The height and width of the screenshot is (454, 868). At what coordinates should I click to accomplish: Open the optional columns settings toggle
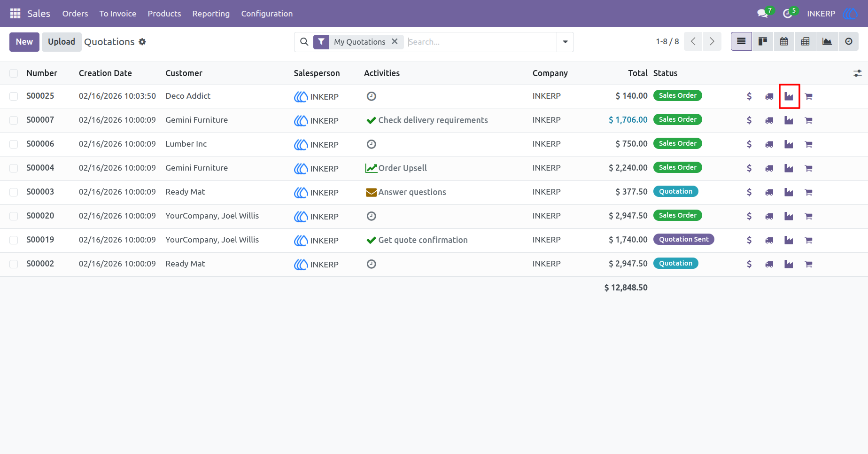[x=857, y=73]
